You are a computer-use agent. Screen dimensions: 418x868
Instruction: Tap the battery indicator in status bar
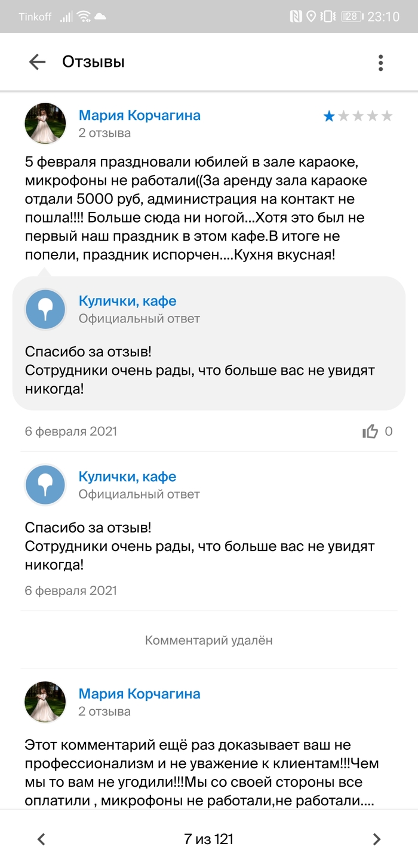pyautogui.click(x=352, y=17)
